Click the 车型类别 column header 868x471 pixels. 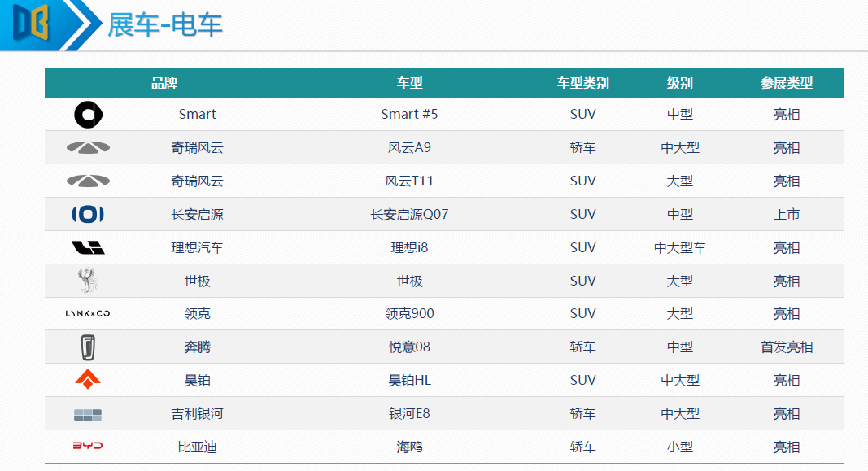coord(583,84)
